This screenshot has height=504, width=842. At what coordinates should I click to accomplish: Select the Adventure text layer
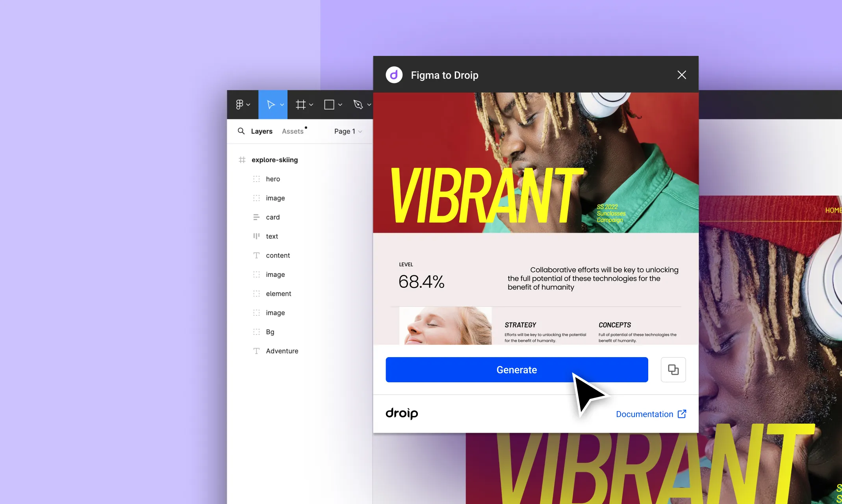click(x=282, y=350)
